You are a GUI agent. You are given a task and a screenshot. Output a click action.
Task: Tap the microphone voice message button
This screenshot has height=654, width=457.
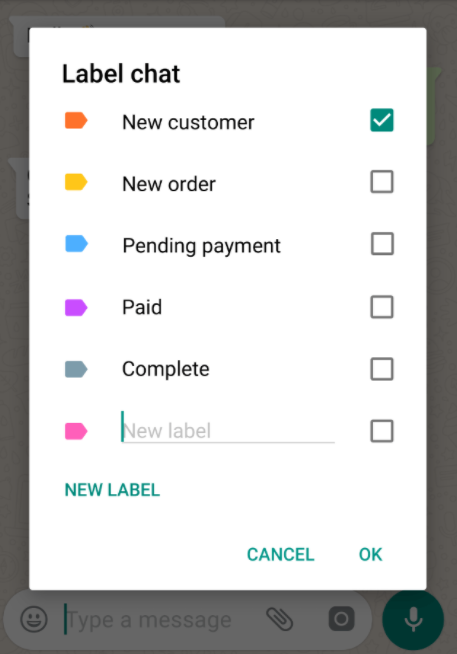click(x=413, y=620)
